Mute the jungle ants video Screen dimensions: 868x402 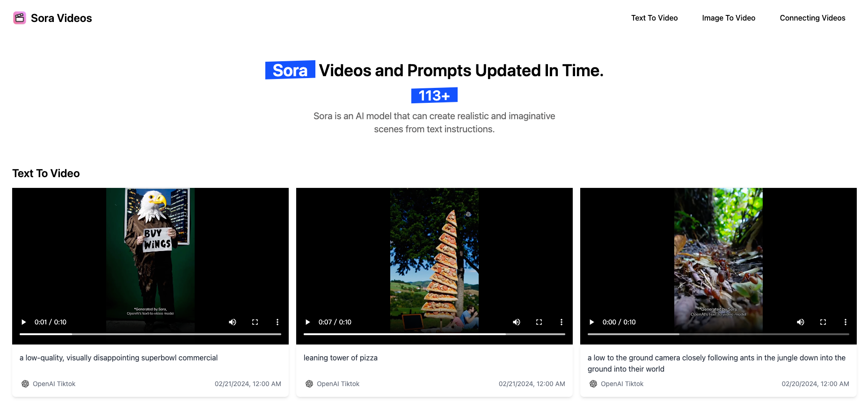pyautogui.click(x=801, y=322)
